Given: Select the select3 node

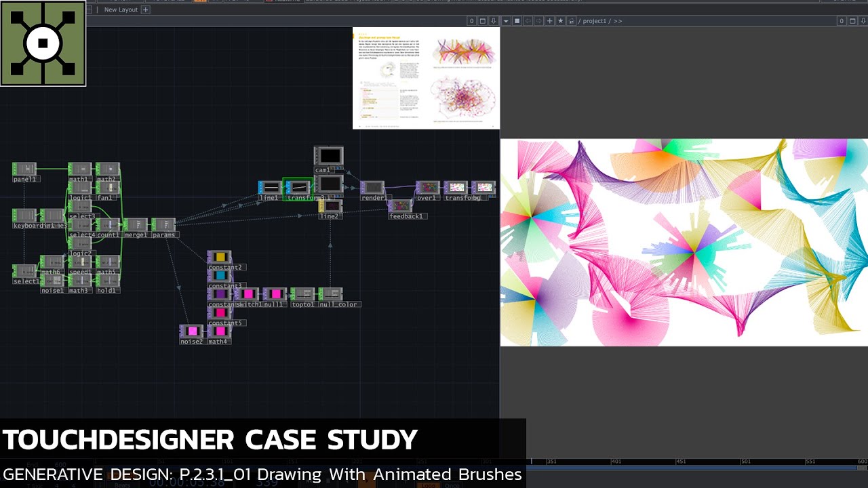Looking at the screenshot, I should 80,206.
